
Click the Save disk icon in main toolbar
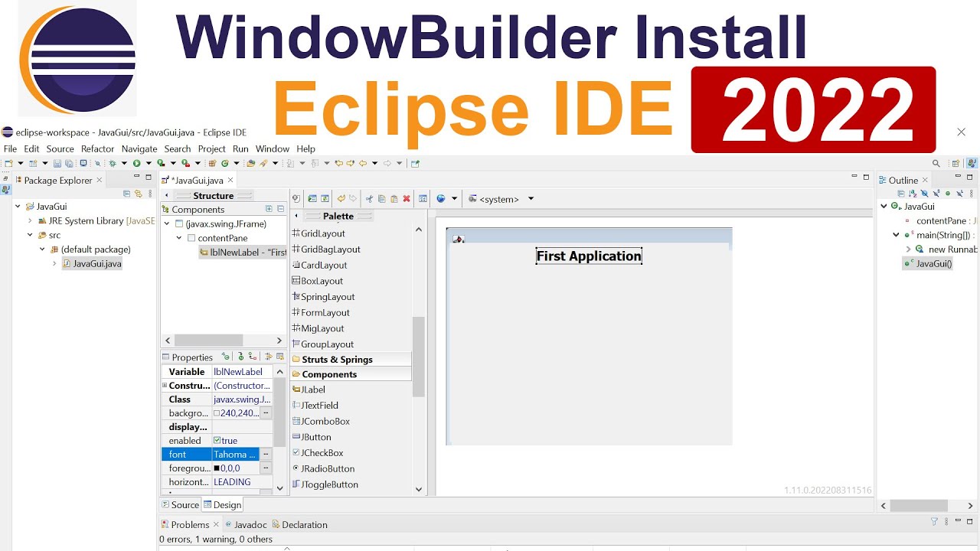[57, 163]
